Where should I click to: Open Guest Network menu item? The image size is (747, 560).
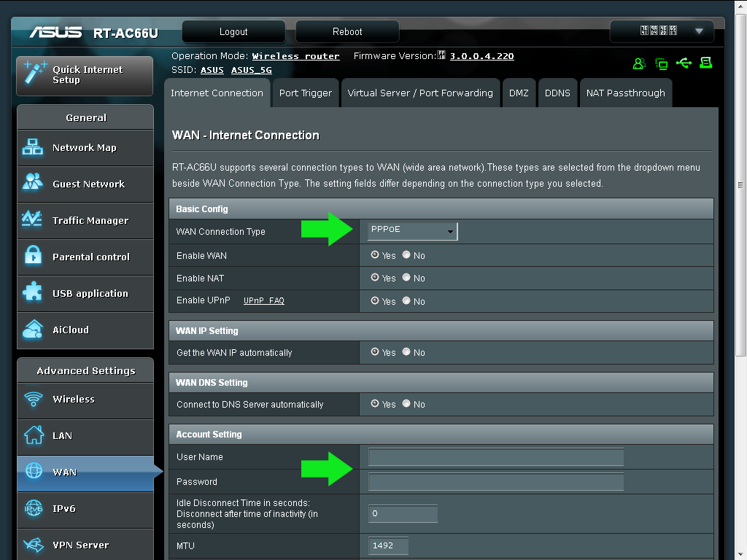85,184
